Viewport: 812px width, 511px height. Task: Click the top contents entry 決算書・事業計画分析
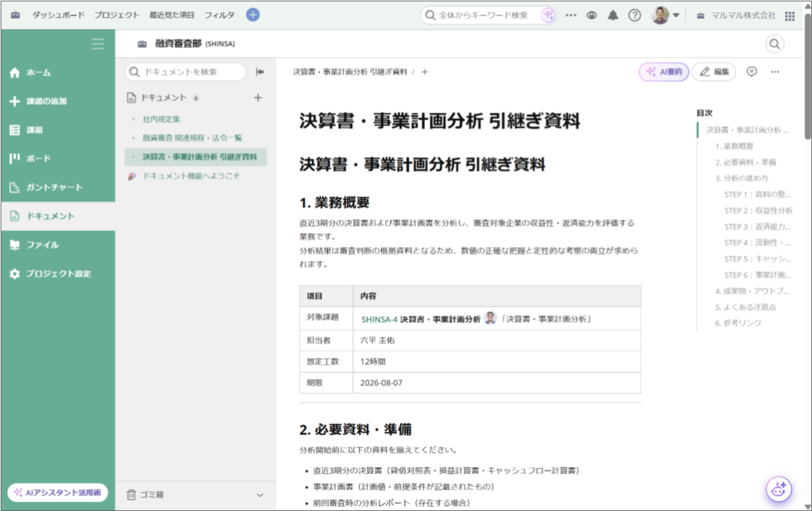[748, 130]
